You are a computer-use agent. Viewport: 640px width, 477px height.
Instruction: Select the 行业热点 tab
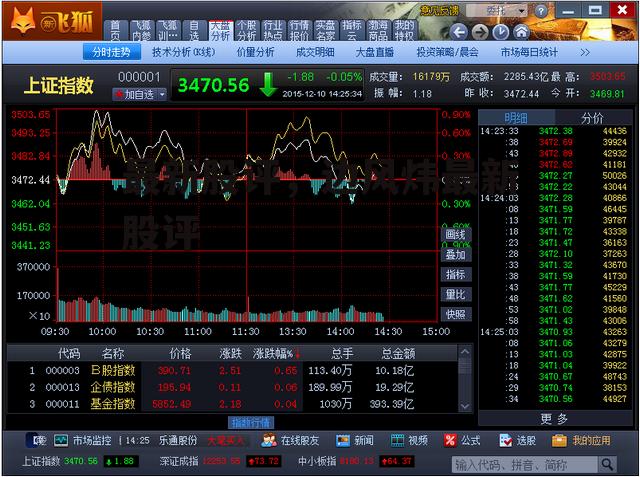[273, 31]
